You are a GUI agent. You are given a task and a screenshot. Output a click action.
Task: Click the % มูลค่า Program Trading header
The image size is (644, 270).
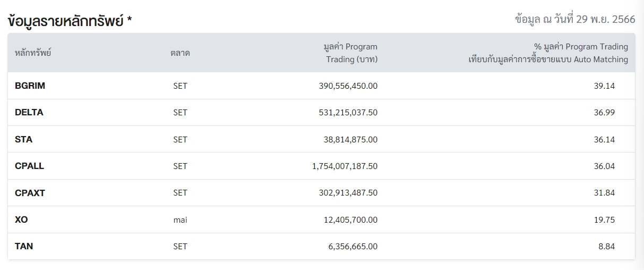[548, 53]
